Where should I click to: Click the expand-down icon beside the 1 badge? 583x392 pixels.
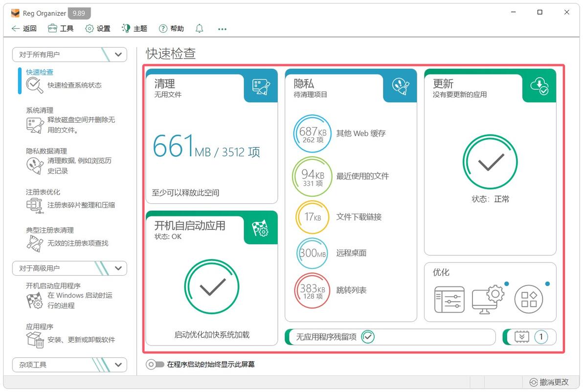[x=522, y=337]
